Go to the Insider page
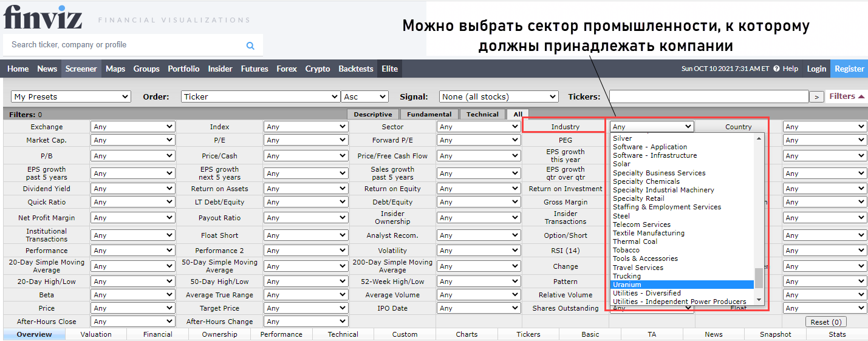The height and width of the screenshot is (341, 868). 220,69
